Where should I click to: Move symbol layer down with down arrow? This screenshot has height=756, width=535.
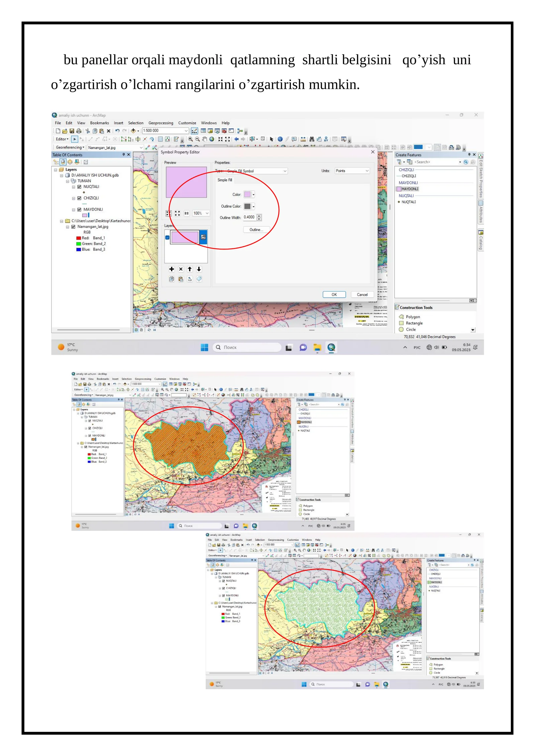pyautogui.click(x=199, y=269)
